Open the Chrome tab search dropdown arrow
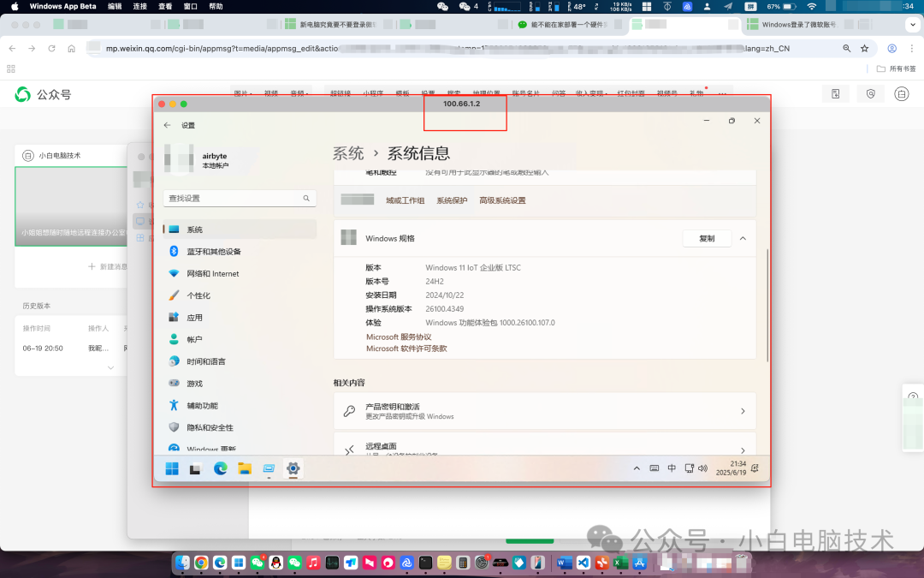Screen dimensions: 924x578 point(913,25)
